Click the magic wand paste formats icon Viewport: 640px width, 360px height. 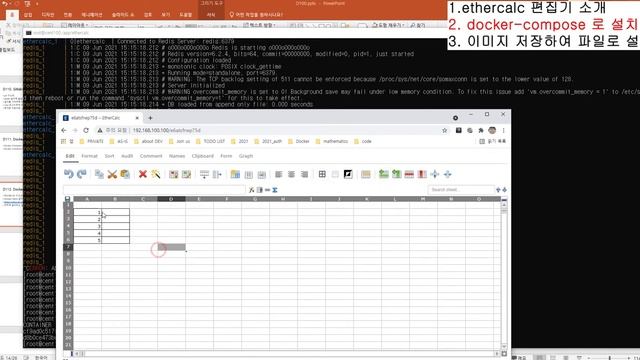[156, 174]
